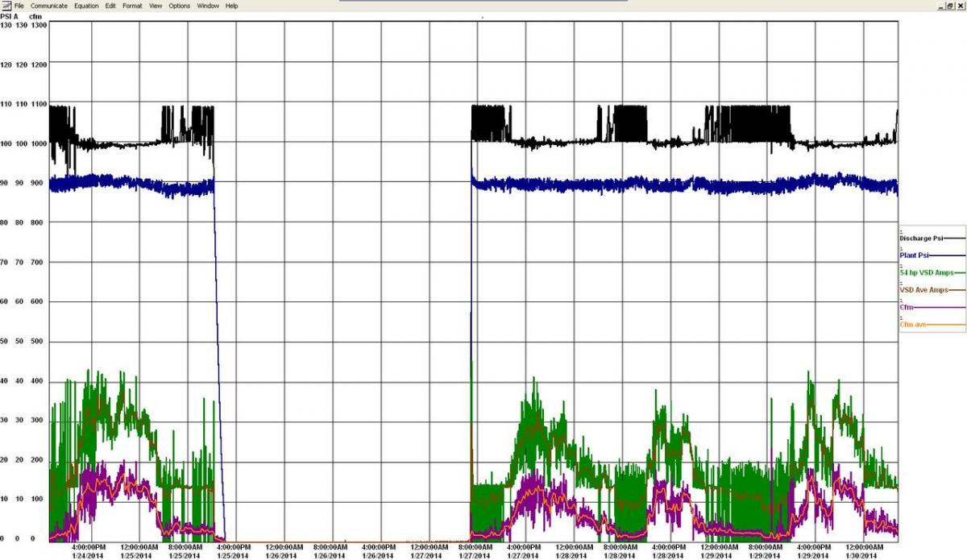
Task: Click the orange Cfm ave legend line
Action: tap(946, 325)
